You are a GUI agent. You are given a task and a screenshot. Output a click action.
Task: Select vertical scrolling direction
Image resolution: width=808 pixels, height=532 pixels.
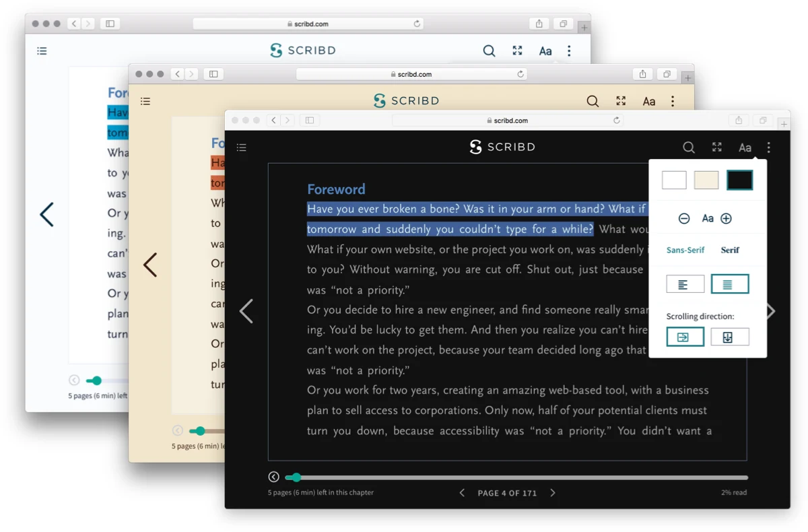[x=730, y=337]
